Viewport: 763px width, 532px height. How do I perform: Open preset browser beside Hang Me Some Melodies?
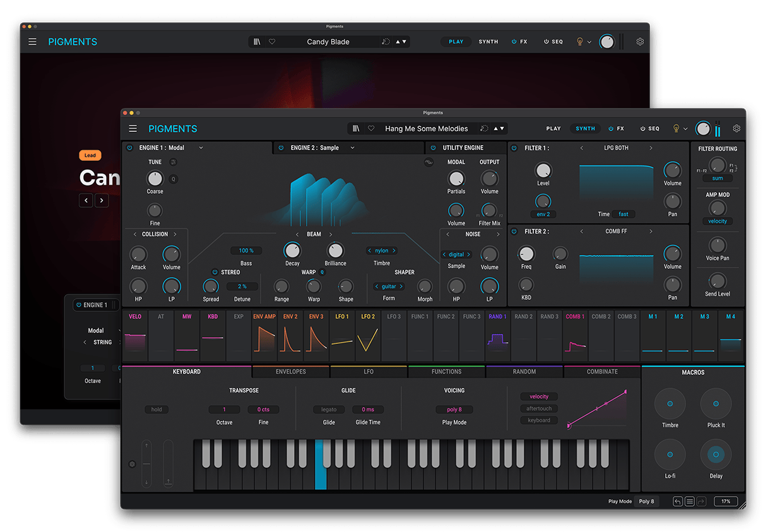pyautogui.click(x=356, y=129)
